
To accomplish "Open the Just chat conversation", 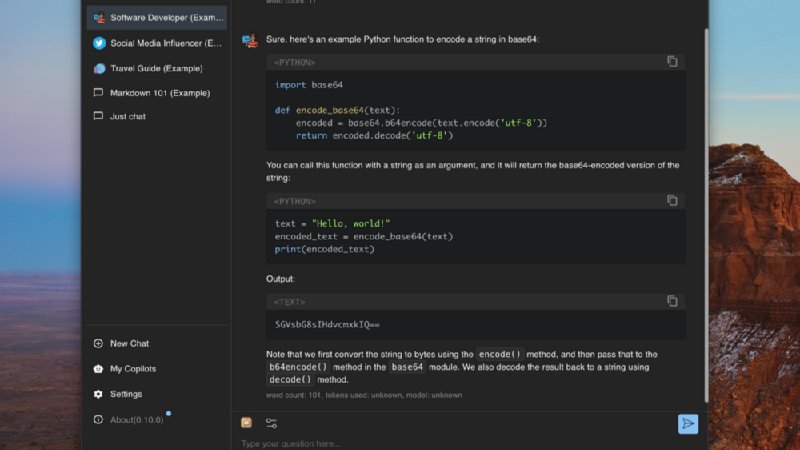I will click(x=157, y=116).
